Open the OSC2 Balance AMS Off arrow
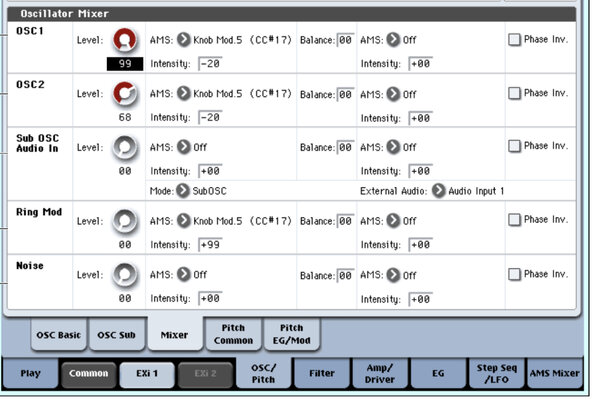This screenshot has width=594, height=400. tap(393, 94)
